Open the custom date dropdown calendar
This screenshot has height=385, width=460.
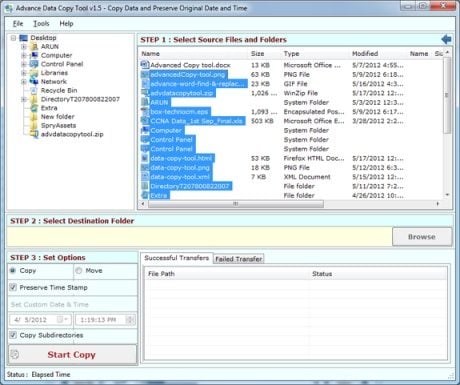(61, 320)
